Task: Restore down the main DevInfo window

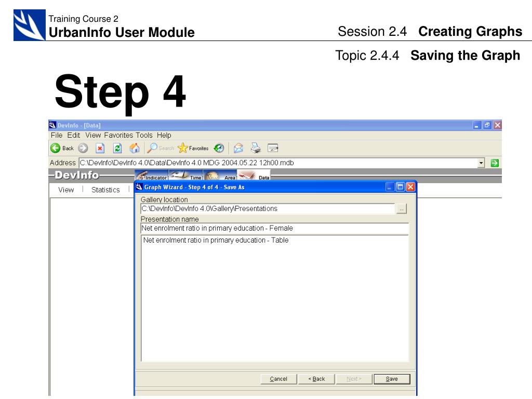Action: 487,126
